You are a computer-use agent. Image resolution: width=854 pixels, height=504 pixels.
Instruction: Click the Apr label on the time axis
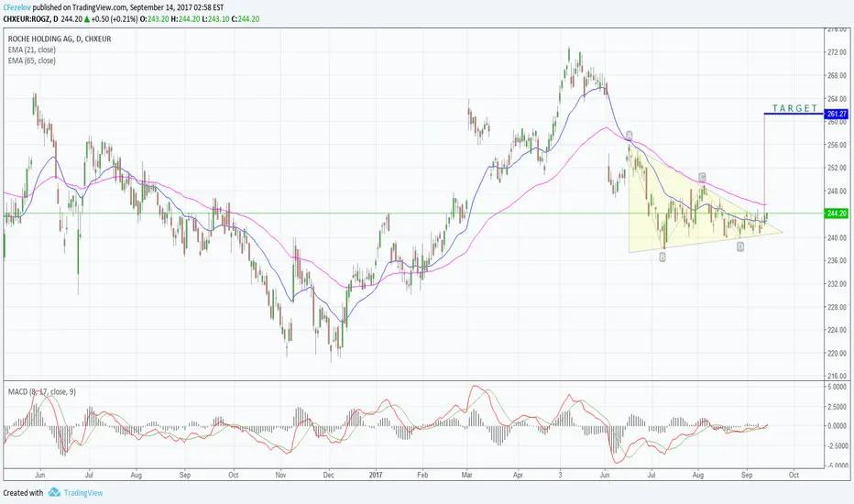[x=518, y=475]
